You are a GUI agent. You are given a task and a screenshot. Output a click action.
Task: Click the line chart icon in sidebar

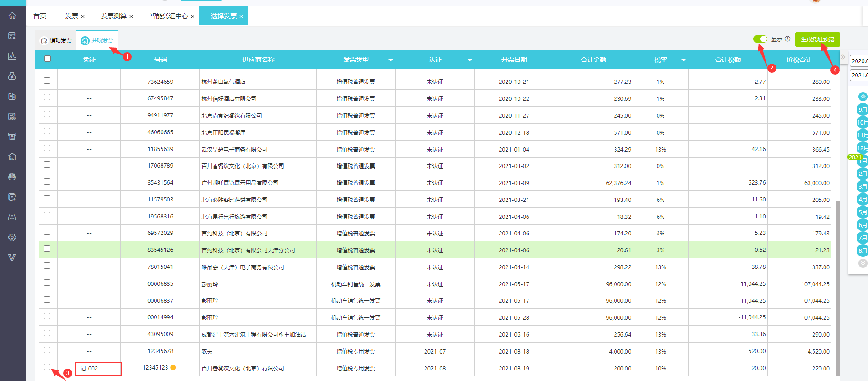(12, 56)
